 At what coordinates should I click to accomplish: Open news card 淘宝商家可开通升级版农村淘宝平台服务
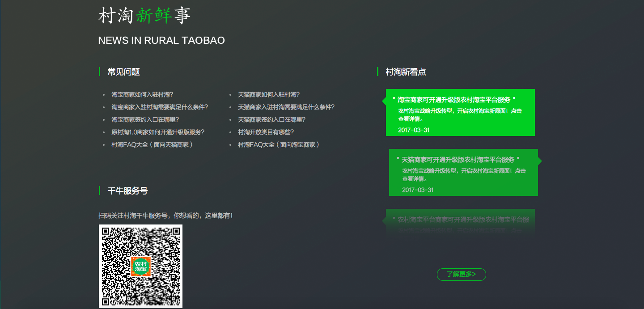tap(460, 112)
